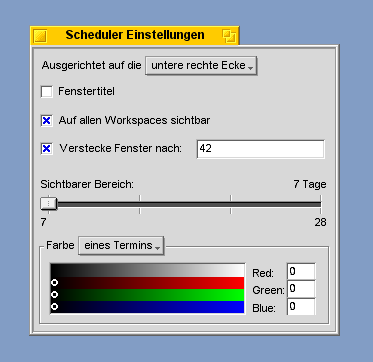Viewport: 373px width, 362px height.
Task: Uncheck 'Auf allen Workspaces sichtbar'
Action: click(47, 120)
